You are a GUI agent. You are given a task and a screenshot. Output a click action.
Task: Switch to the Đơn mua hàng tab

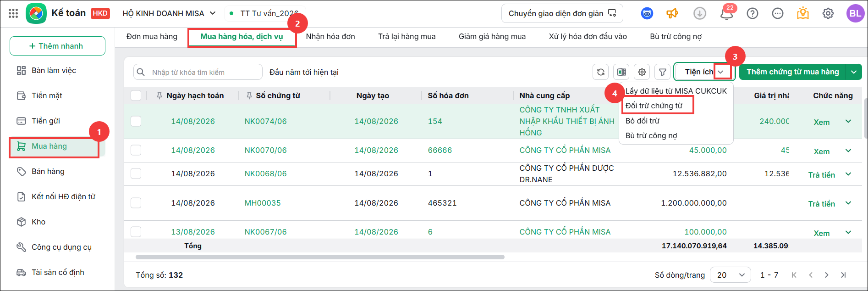point(152,36)
